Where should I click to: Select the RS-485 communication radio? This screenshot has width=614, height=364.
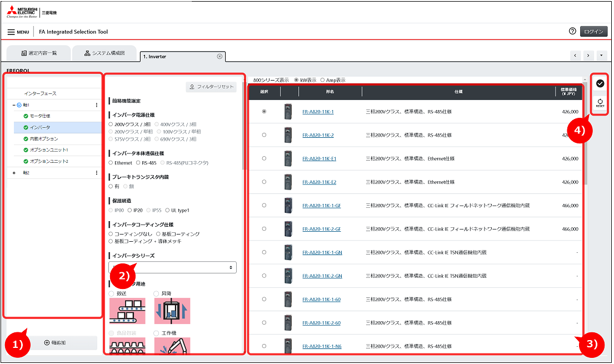(x=138, y=163)
